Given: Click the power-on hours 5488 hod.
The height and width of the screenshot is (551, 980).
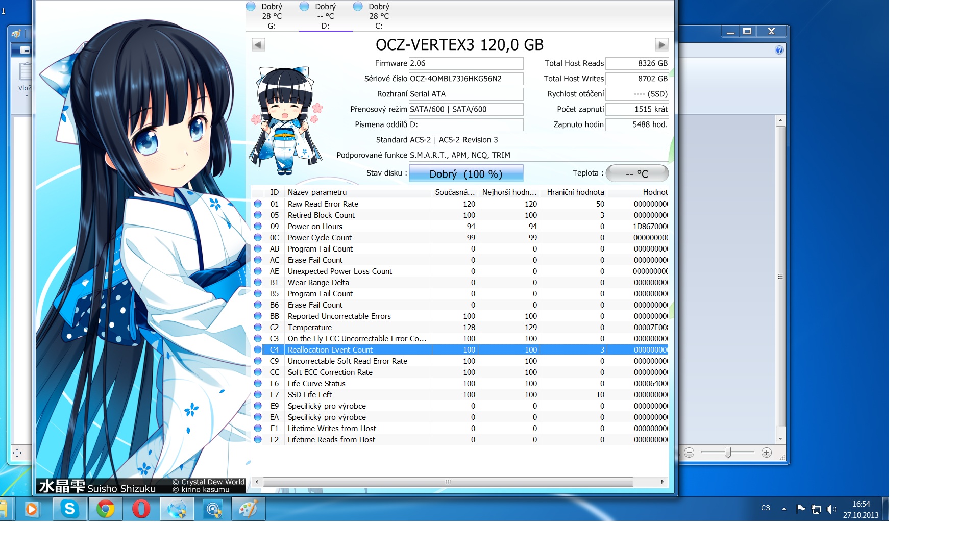Looking at the screenshot, I should (x=637, y=124).
